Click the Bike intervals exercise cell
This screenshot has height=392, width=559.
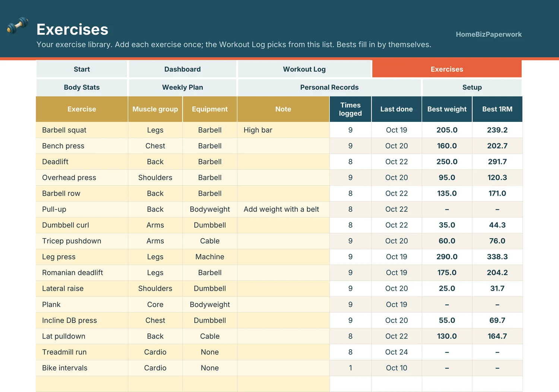[82, 368]
